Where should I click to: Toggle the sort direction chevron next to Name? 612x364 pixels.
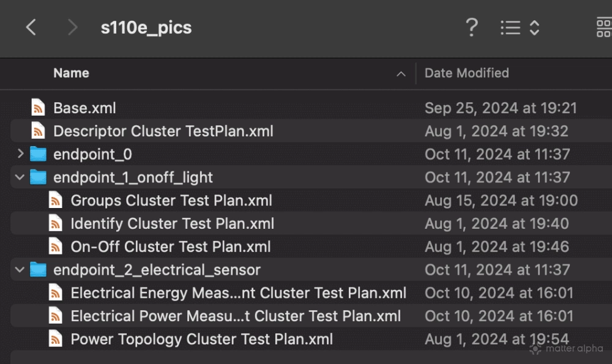401,73
